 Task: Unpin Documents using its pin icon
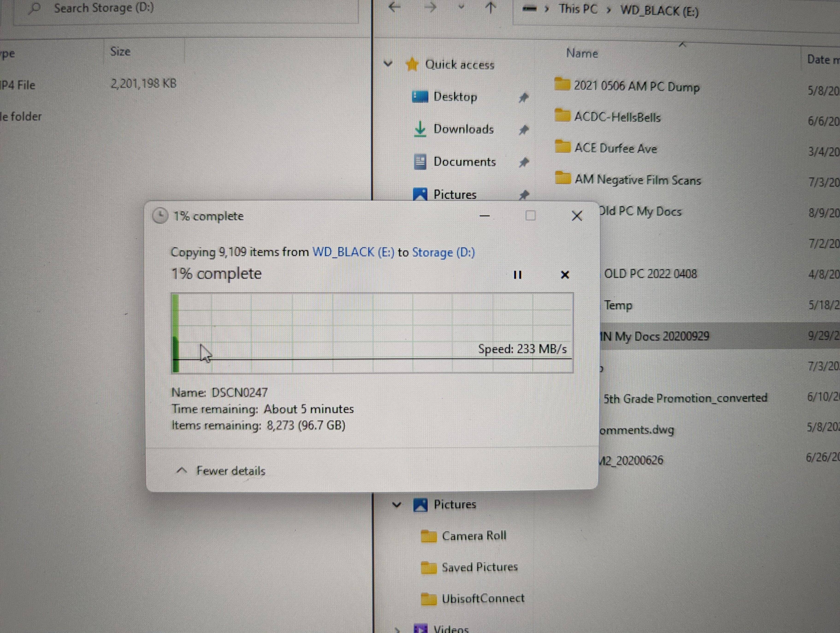(524, 162)
